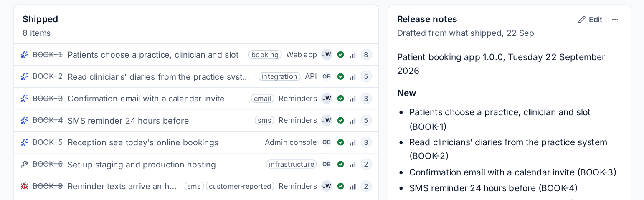
Task: Click the priority bars icon on BOOK-6
Action: point(352,164)
